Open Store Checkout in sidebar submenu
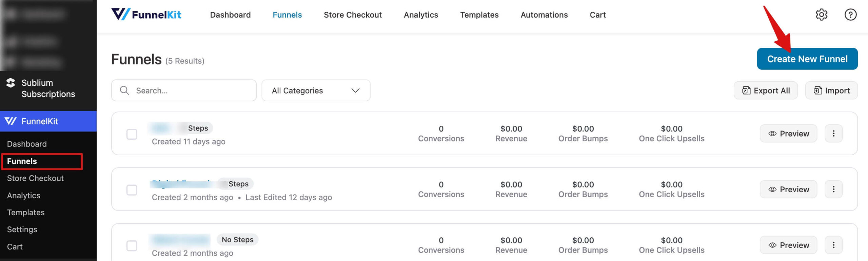Screen dimensions: 868x261 35,178
